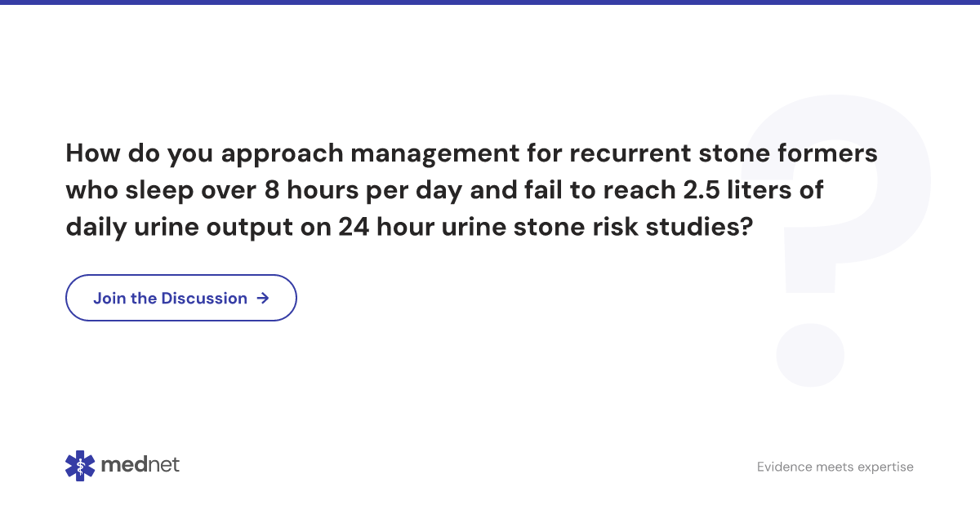This screenshot has height=514, width=980.
Task: Click the mednet wordmark text
Action: point(140,465)
